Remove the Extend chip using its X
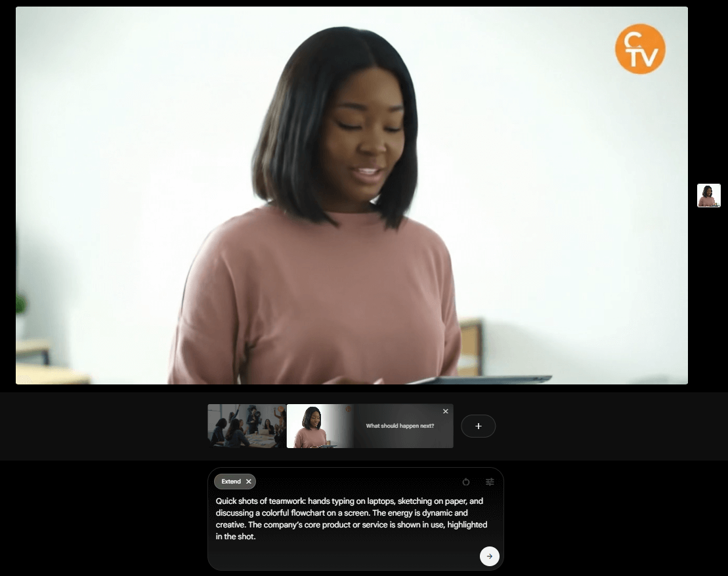Image resolution: width=728 pixels, height=576 pixels. pyautogui.click(x=248, y=482)
